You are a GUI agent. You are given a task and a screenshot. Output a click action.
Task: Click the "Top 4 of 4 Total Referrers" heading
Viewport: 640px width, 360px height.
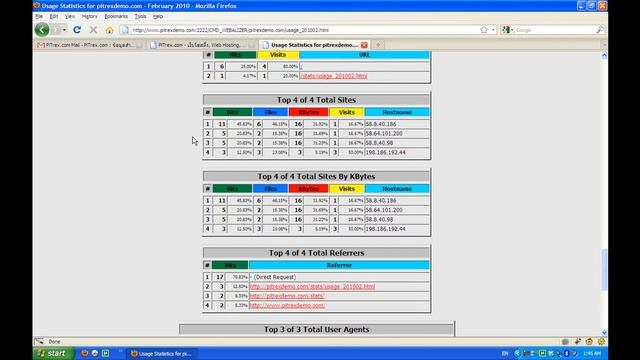316,253
